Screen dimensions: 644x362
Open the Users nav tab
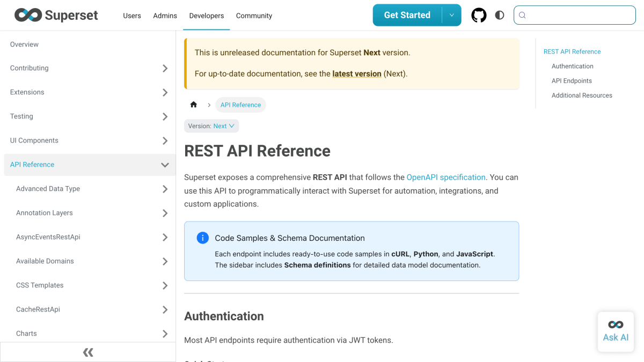(x=132, y=16)
